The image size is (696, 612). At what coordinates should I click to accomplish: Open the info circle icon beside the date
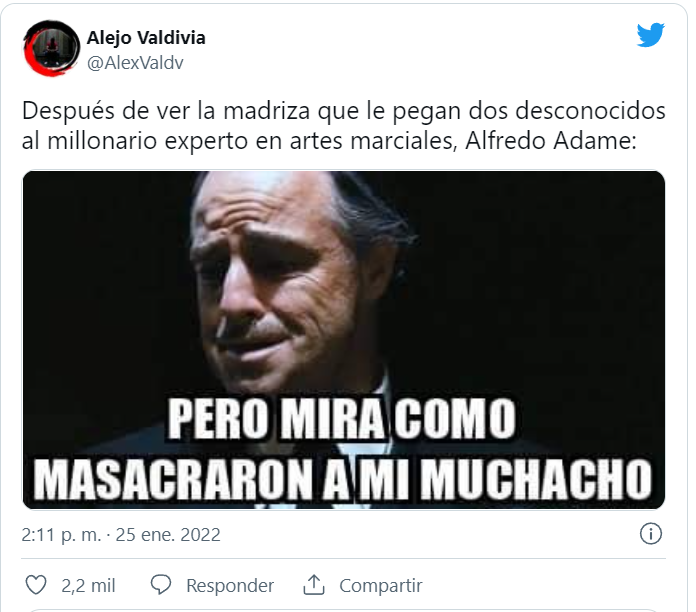(x=651, y=533)
